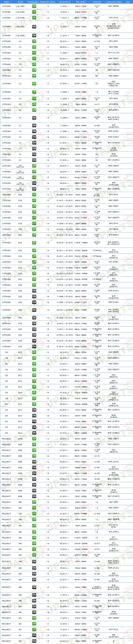Image resolution: width=133 pixels, height=644 pixels.
Task: Click petrol icon in Peugeot 301 53kW/72KM row
Action: click(34, 618)
